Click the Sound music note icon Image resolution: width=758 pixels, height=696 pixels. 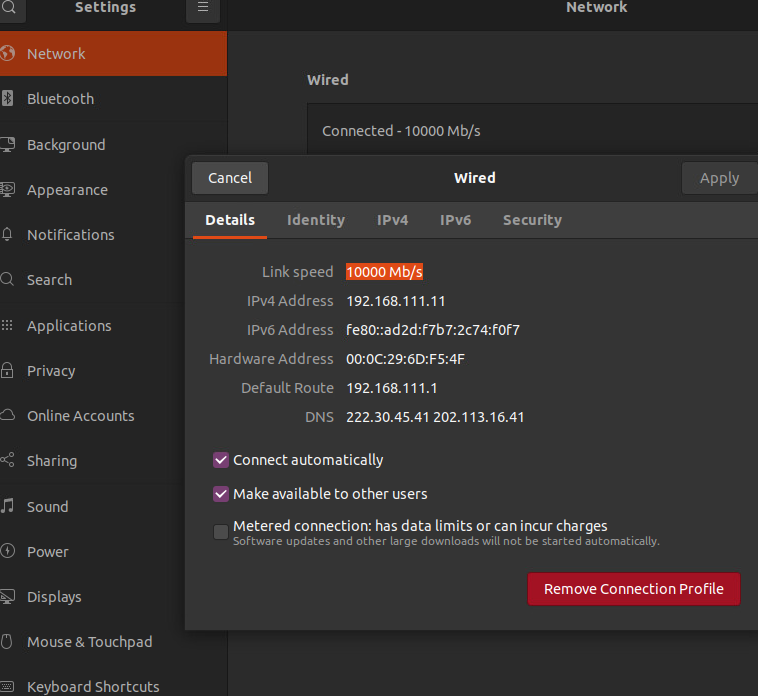(x=8, y=507)
